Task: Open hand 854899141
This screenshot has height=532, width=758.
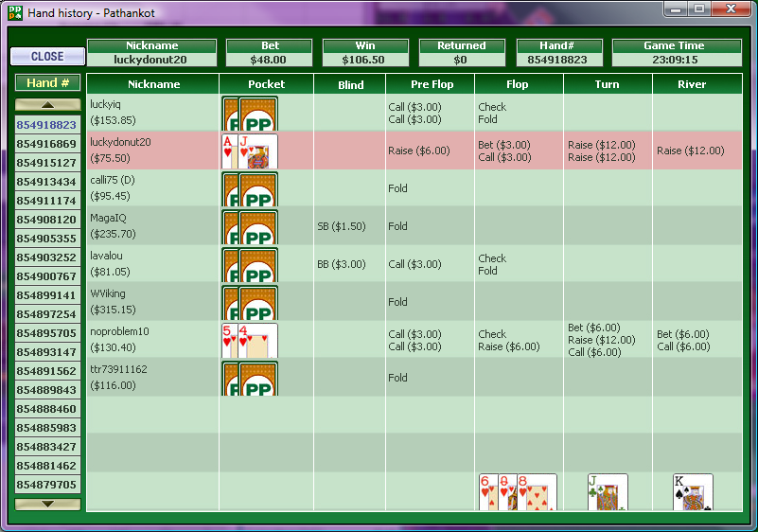Action: pos(46,295)
